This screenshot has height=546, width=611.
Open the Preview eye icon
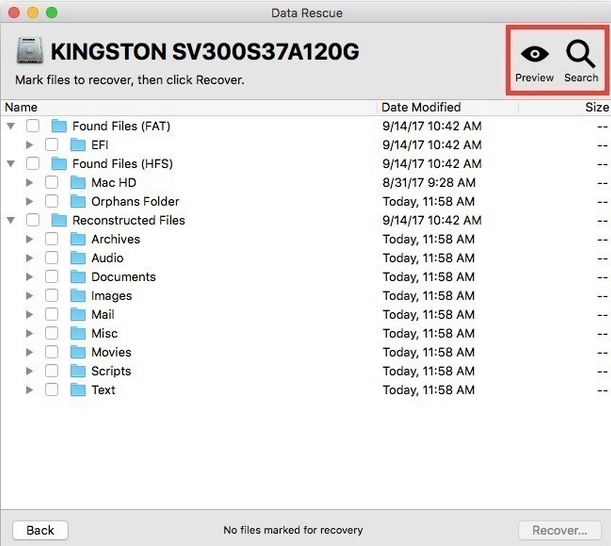[x=535, y=54]
